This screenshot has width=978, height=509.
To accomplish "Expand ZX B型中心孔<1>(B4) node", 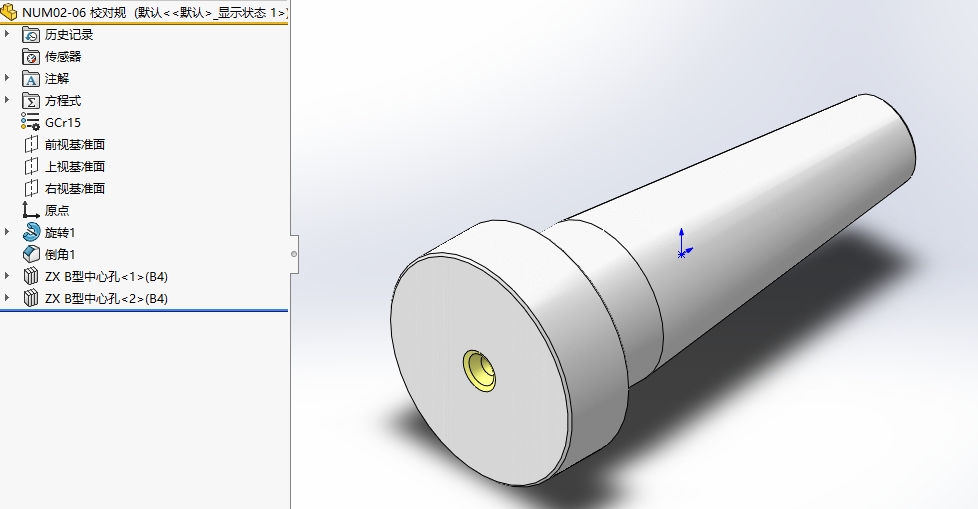I will click(x=7, y=276).
